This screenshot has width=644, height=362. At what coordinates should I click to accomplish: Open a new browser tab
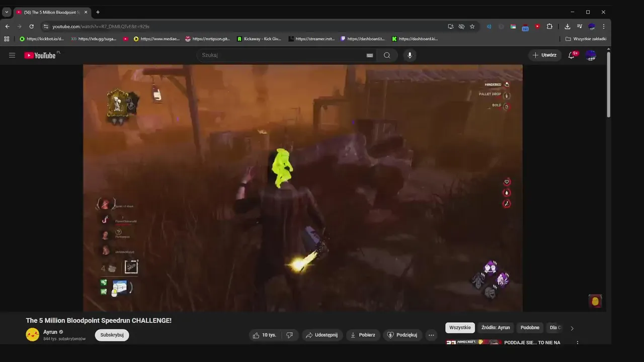98,12
